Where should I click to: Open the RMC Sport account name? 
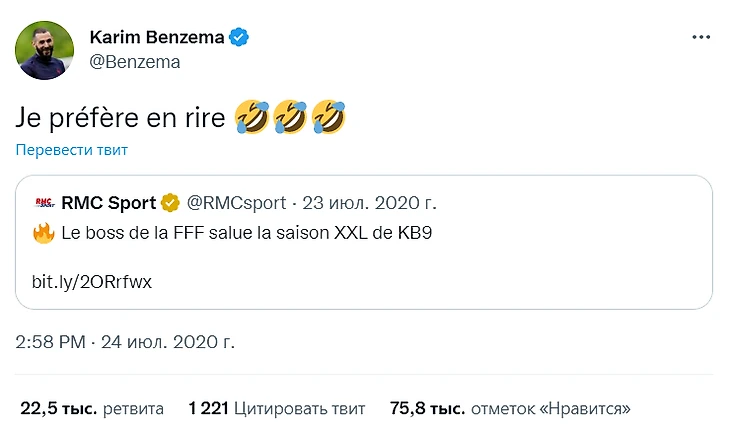(108, 203)
